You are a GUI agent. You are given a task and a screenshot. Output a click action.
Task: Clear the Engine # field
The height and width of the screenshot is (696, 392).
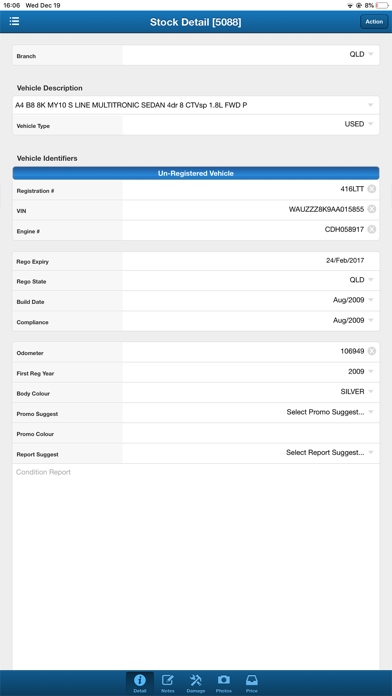[x=372, y=229]
